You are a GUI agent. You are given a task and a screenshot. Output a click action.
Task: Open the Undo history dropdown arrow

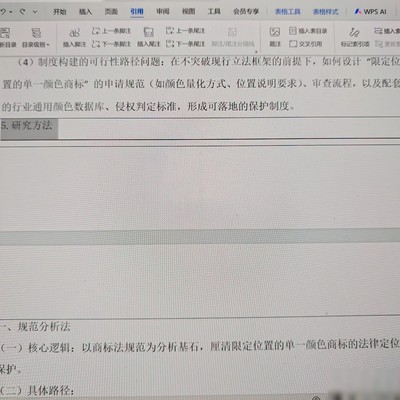(11, 12)
